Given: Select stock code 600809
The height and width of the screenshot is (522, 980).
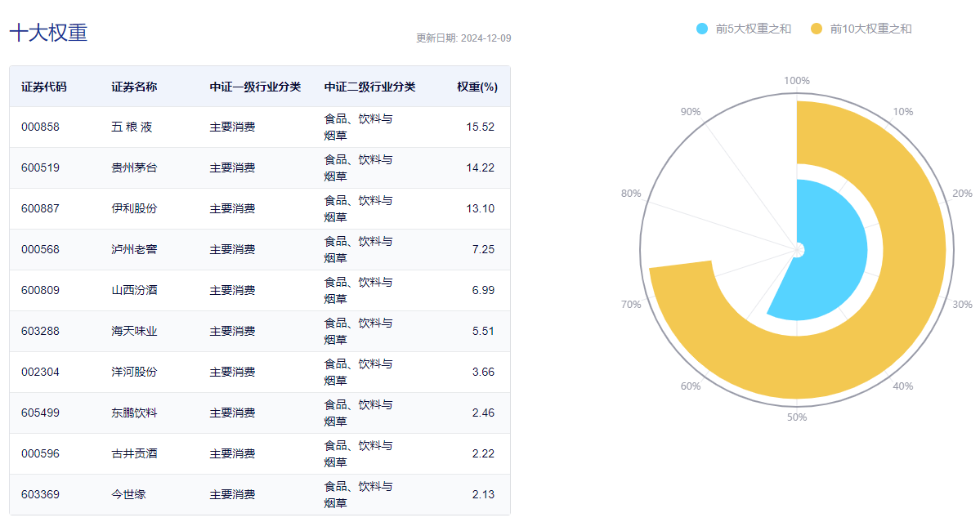Looking at the screenshot, I should (x=41, y=290).
